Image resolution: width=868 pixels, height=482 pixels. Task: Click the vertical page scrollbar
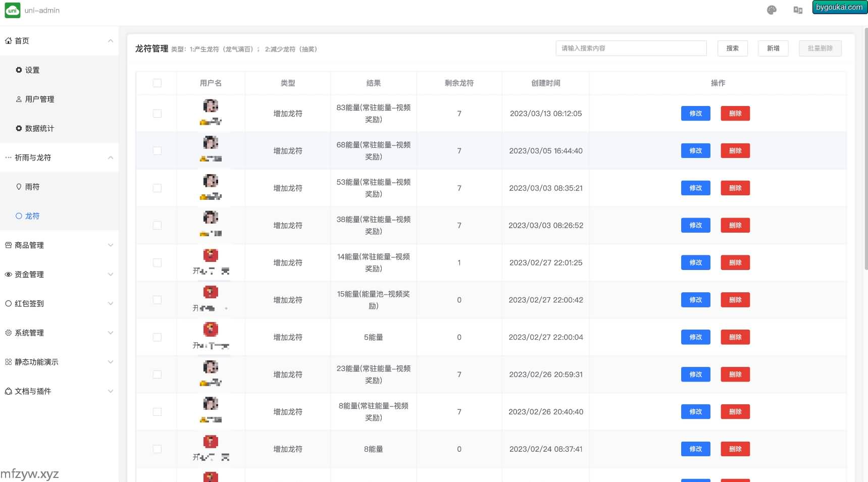(x=864, y=151)
